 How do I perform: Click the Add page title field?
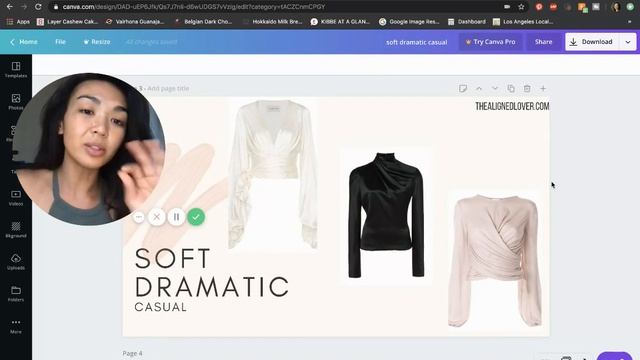pos(168,88)
